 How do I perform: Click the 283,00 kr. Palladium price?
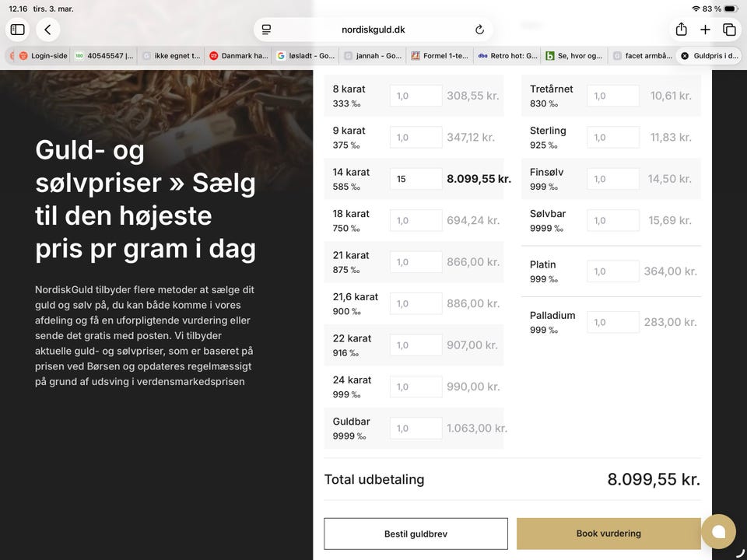[x=670, y=322]
